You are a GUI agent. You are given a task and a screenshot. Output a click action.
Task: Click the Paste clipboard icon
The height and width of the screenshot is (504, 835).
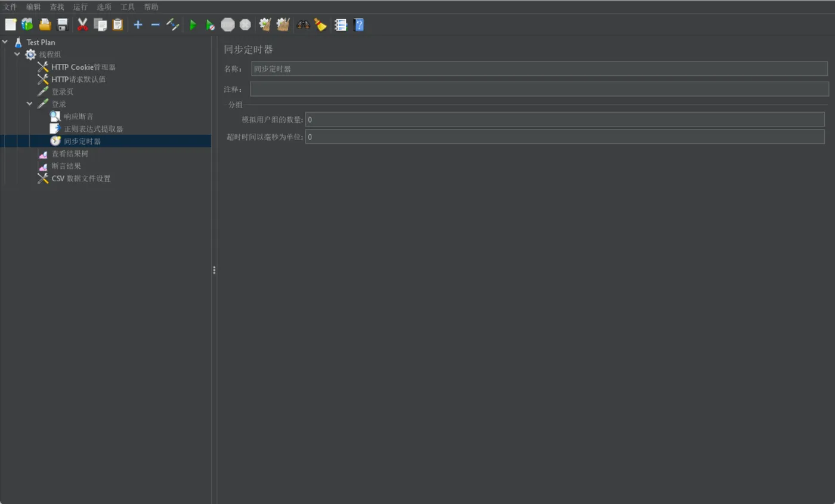(117, 24)
